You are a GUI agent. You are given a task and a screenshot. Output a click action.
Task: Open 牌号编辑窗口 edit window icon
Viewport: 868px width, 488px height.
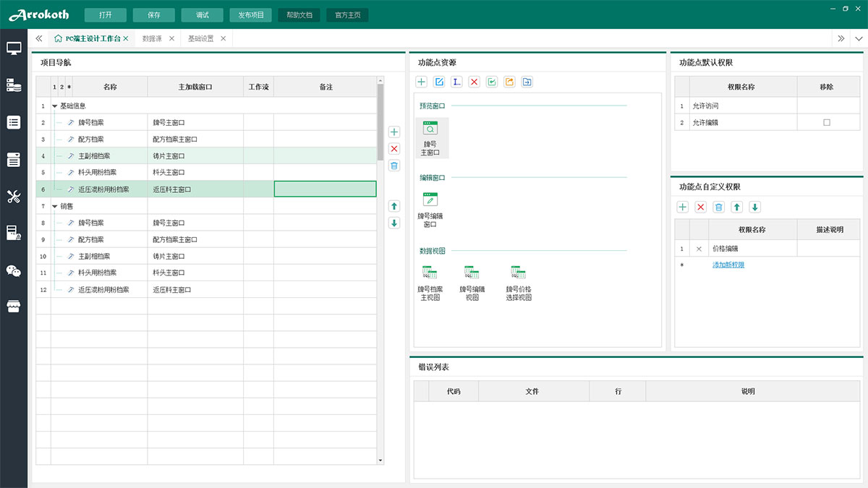430,210
